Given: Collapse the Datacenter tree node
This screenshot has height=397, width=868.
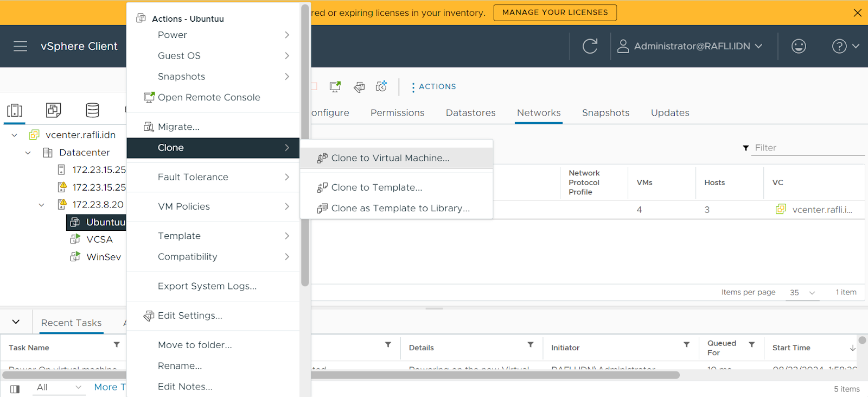Looking at the screenshot, I should click(28, 153).
